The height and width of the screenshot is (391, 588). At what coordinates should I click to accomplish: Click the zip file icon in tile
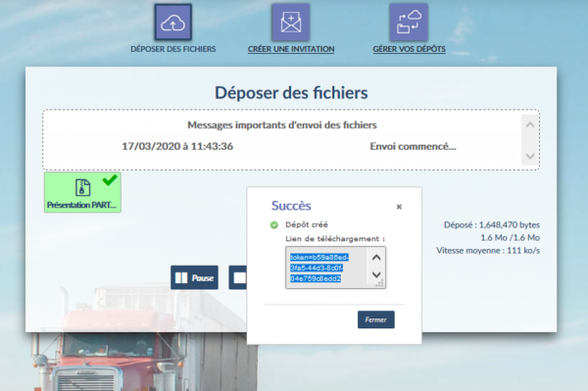tap(82, 187)
